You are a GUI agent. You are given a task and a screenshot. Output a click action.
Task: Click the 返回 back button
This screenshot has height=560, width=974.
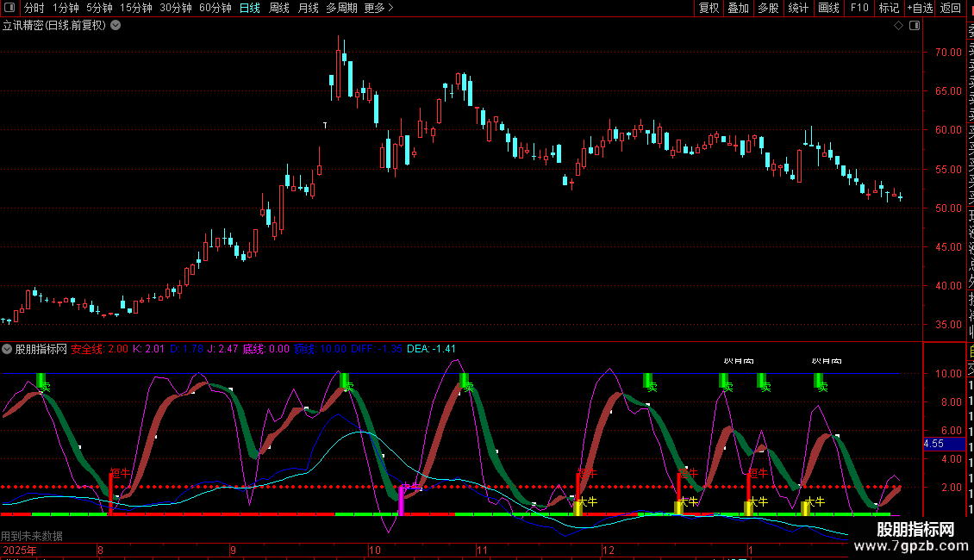click(951, 8)
